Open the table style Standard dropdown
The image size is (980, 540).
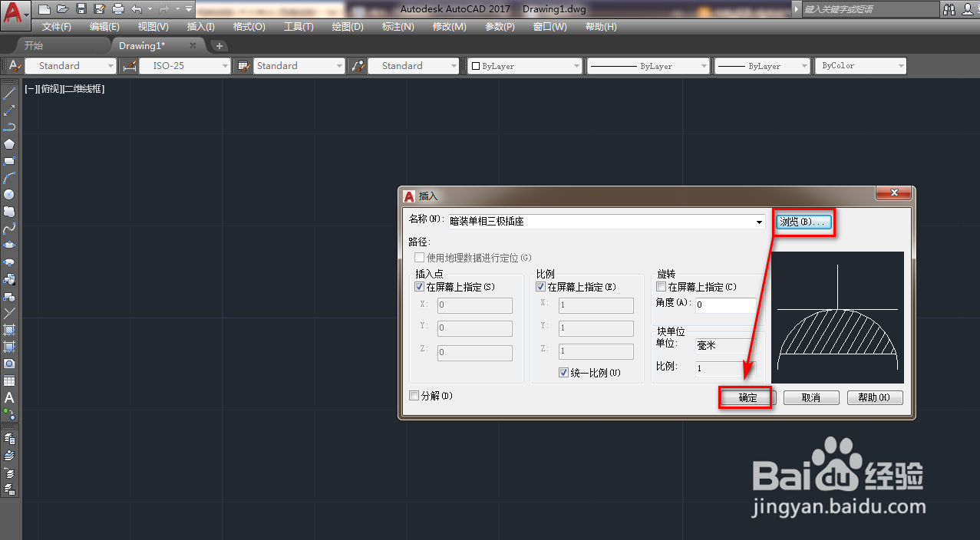point(340,66)
